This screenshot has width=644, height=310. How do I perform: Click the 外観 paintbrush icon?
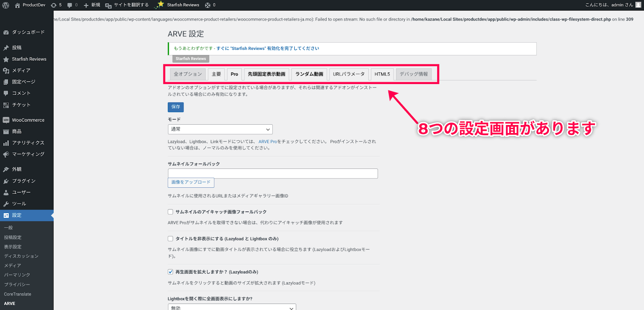6,169
